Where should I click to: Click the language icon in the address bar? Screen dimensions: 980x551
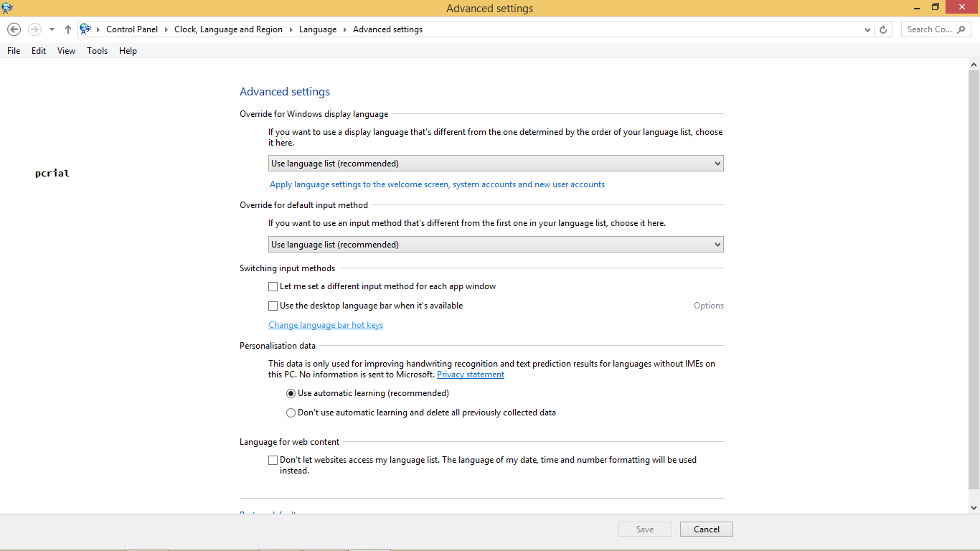point(85,29)
